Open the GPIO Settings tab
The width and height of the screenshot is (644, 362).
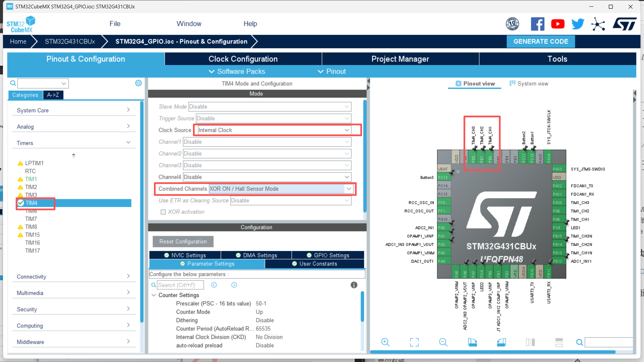coord(328,255)
